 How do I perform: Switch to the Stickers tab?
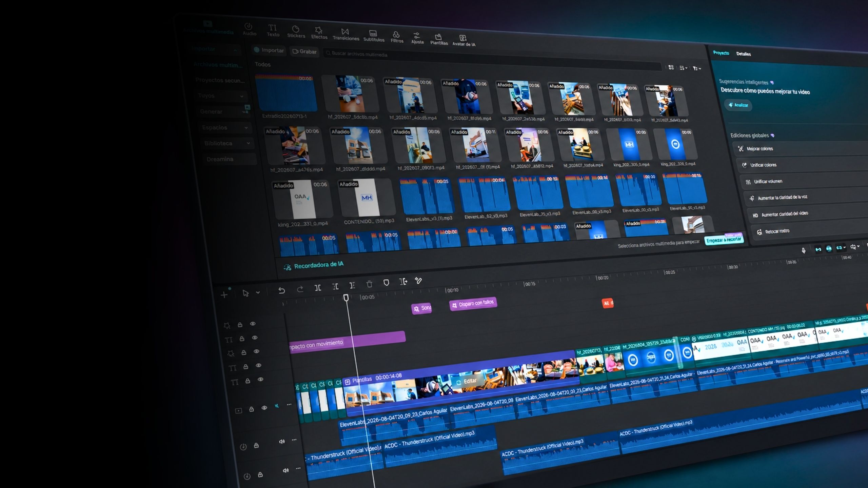coord(296,32)
